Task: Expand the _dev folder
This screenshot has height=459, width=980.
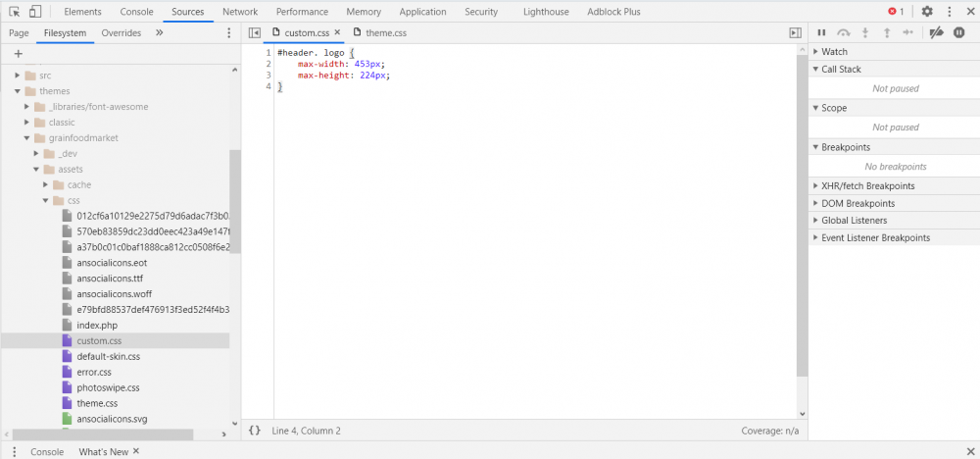Action: 36,154
